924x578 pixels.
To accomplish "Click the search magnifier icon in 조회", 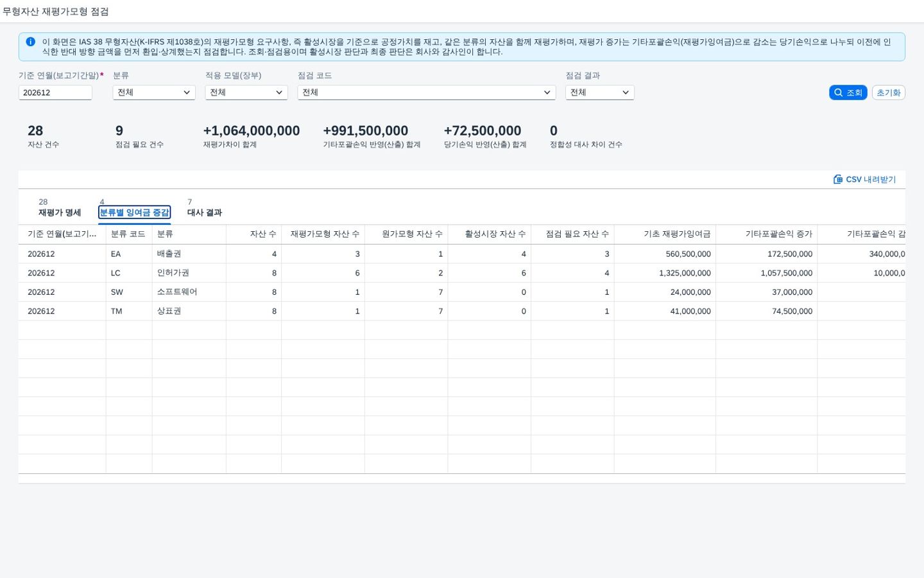I will click(838, 92).
